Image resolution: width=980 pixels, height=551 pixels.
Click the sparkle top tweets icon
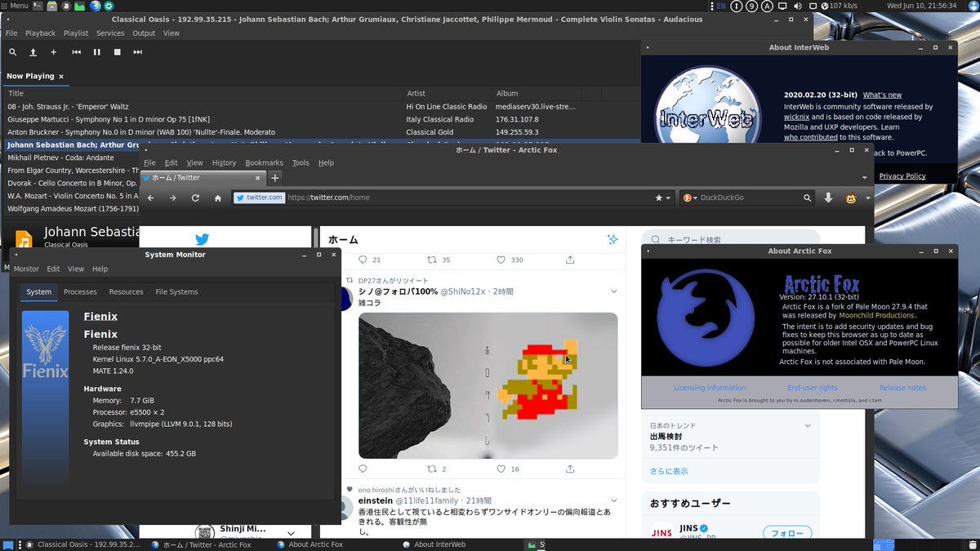pyautogui.click(x=612, y=239)
